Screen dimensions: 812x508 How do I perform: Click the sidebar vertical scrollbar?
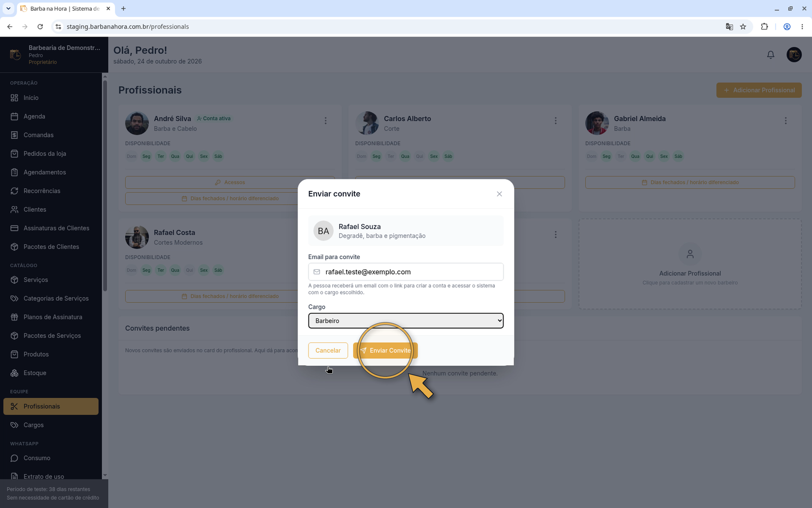pos(105,185)
